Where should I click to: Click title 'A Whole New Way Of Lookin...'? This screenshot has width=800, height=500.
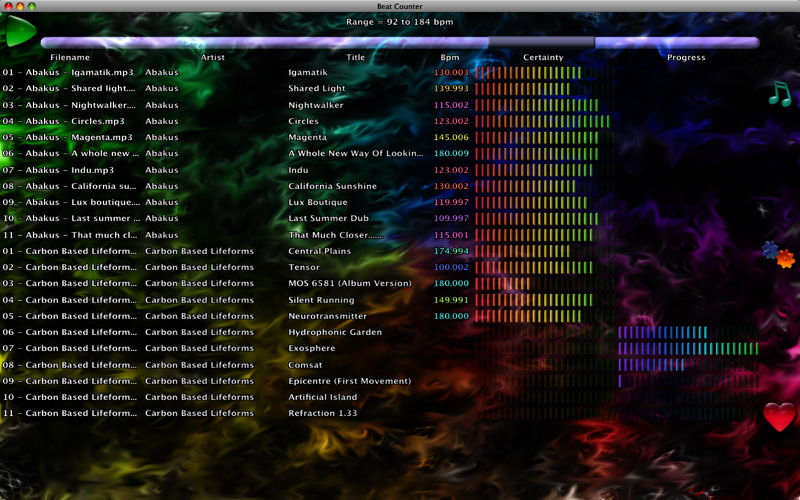pyautogui.click(x=356, y=153)
